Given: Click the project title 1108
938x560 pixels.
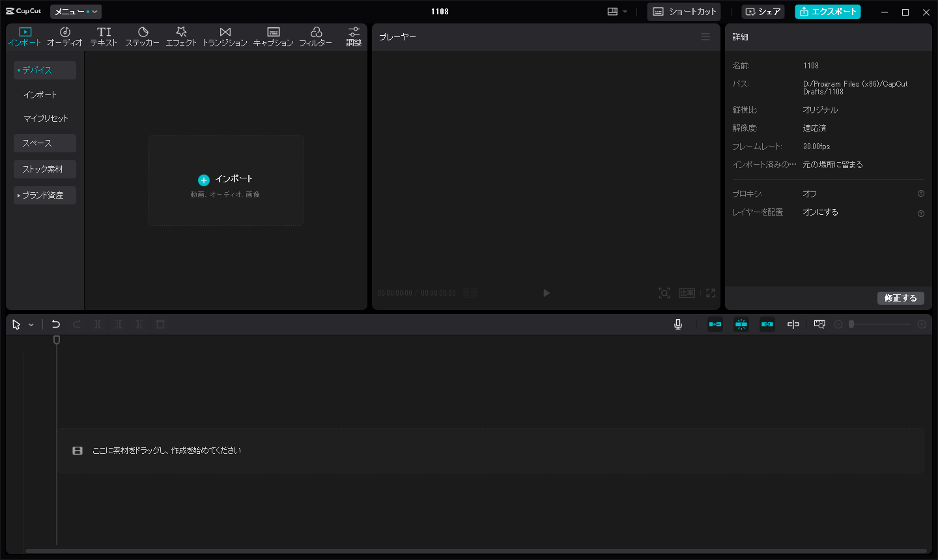Looking at the screenshot, I should point(440,12).
